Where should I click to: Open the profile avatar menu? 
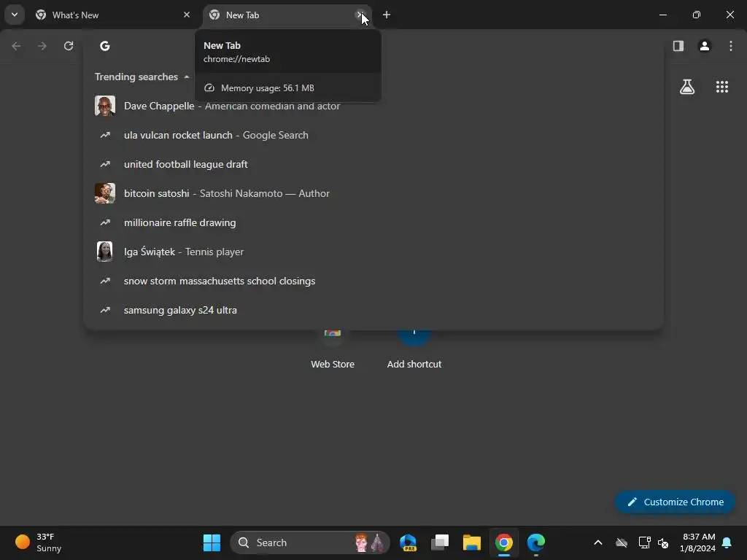pos(705,46)
